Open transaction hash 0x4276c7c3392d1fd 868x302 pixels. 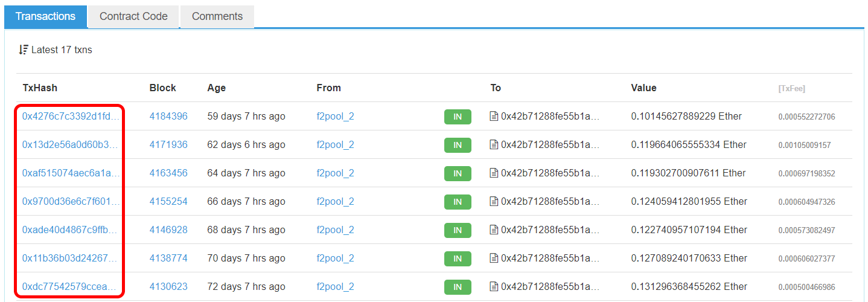[x=71, y=116]
